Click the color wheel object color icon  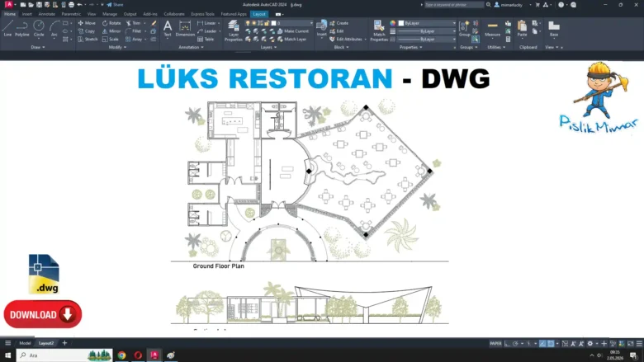[393, 23]
